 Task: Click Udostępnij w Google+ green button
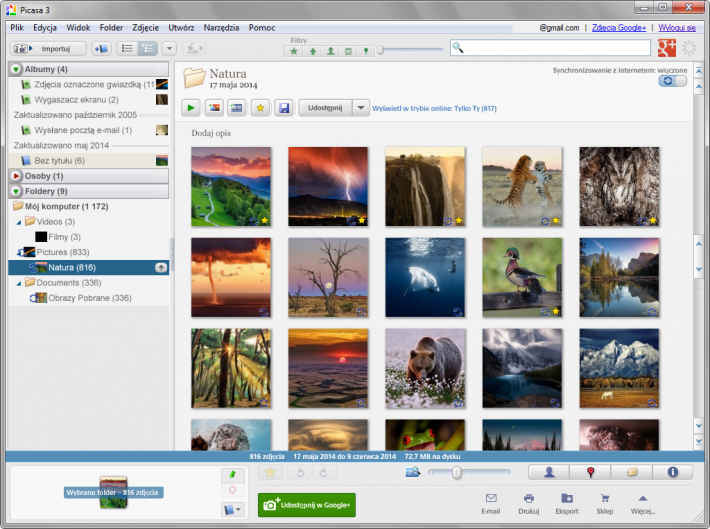click(307, 505)
